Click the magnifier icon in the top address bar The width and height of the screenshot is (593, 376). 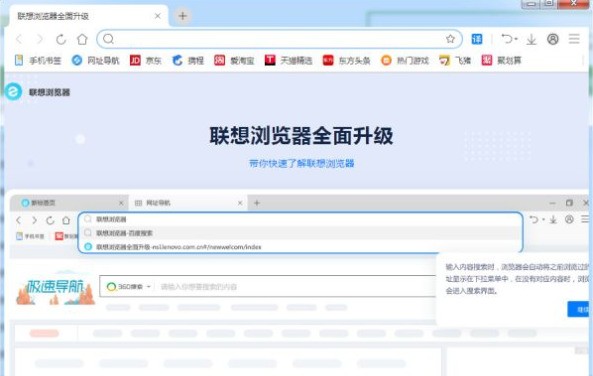coord(109,39)
